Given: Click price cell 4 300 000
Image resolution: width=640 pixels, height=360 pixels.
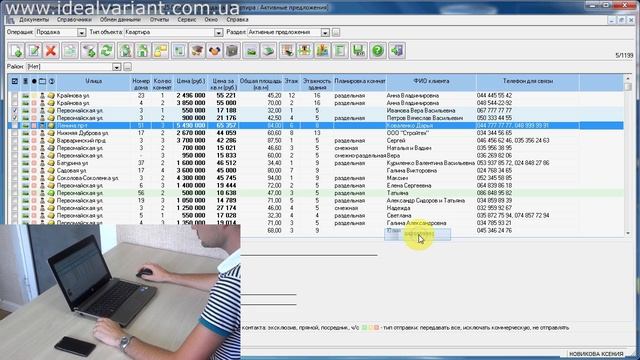Looking at the screenshot, I should [x=191, y=178].
